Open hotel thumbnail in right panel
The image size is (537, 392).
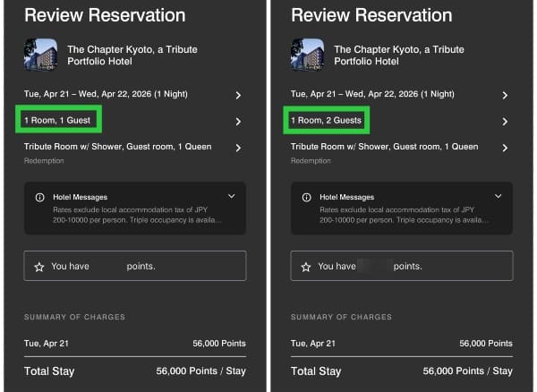point(307,55)
